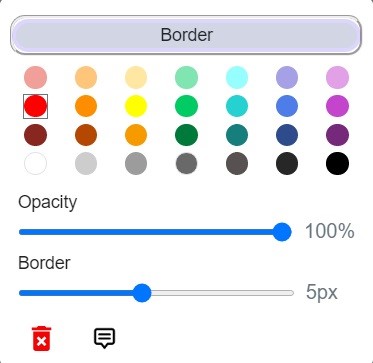Click the red trash delete icon
The height and width of the screenshot is (363, 373).
pyautogui.click(x=41, y=338)
